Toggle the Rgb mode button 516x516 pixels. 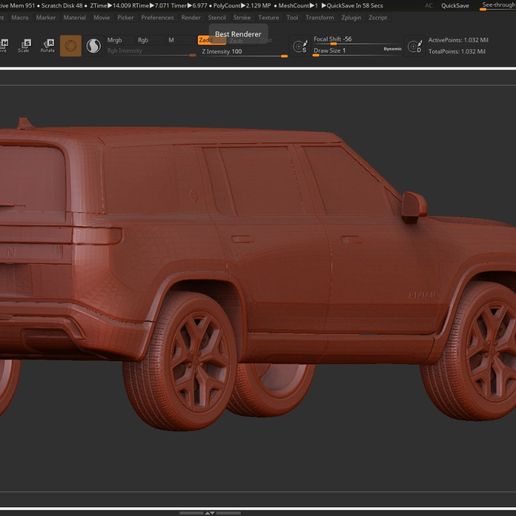143,40
